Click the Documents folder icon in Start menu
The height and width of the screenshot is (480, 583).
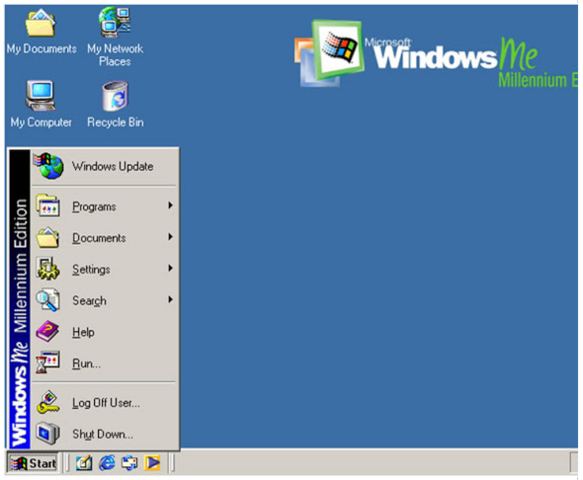click(48, 237)
